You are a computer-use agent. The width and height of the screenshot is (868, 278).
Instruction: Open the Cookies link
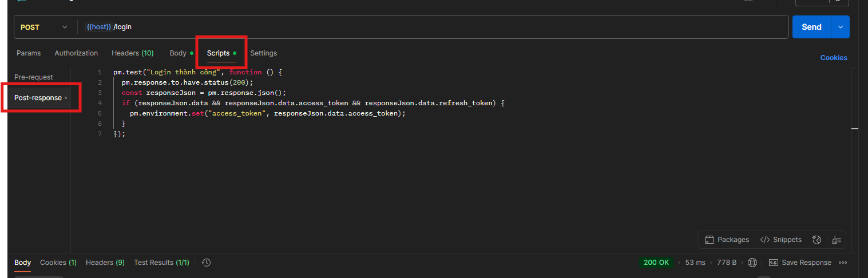point(834,58)
